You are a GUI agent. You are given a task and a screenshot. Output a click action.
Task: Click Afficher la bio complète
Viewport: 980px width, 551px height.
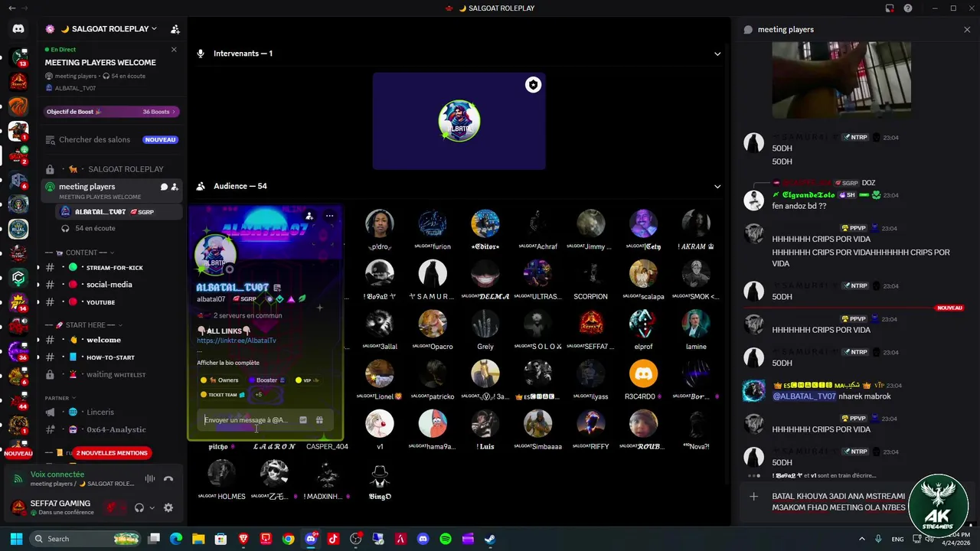(228, 363)
